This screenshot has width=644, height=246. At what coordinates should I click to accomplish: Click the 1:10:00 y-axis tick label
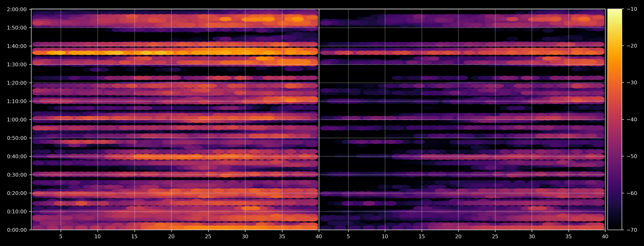(x=17, y=101)
